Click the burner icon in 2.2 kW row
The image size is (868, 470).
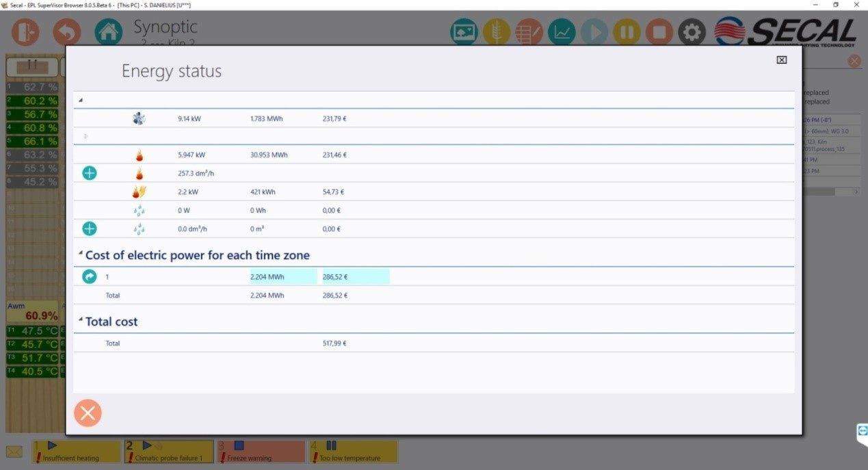click(140, 192)
